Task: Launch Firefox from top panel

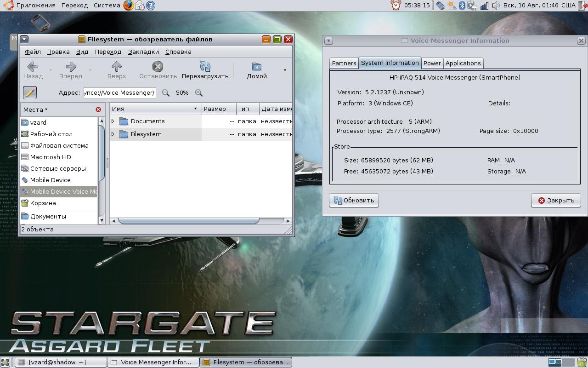Action: 129,6
